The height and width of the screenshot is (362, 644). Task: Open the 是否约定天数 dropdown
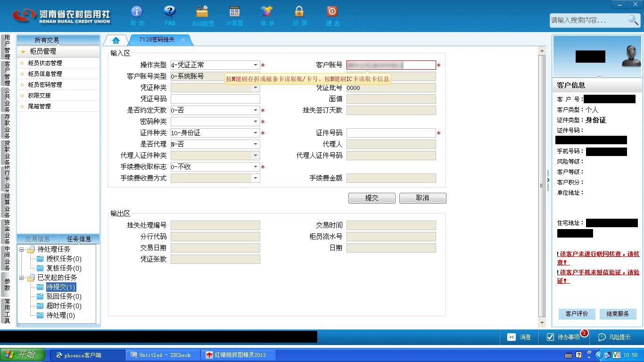[x=256, y=110]
